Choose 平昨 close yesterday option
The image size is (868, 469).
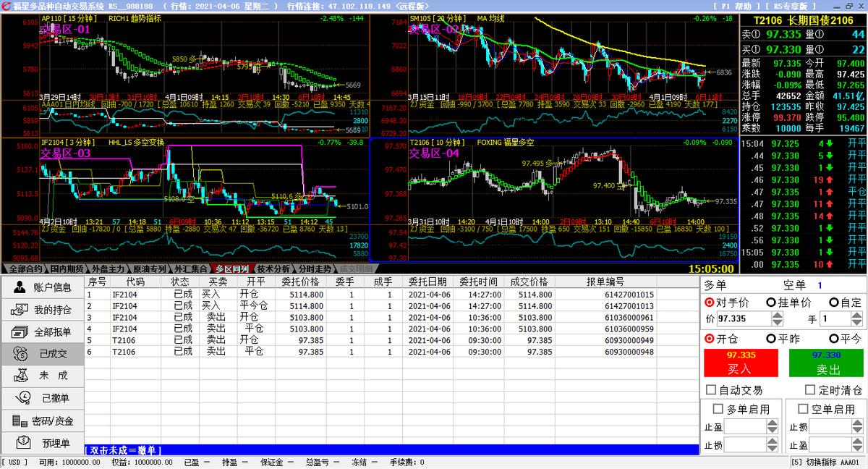tap(783, 338)
